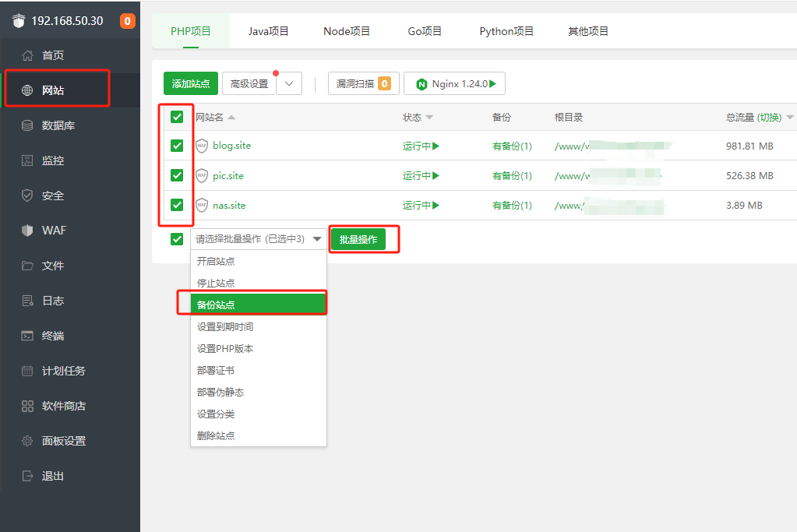
Task: Switch to the Java项目 tab
Action: coord(269,31)
